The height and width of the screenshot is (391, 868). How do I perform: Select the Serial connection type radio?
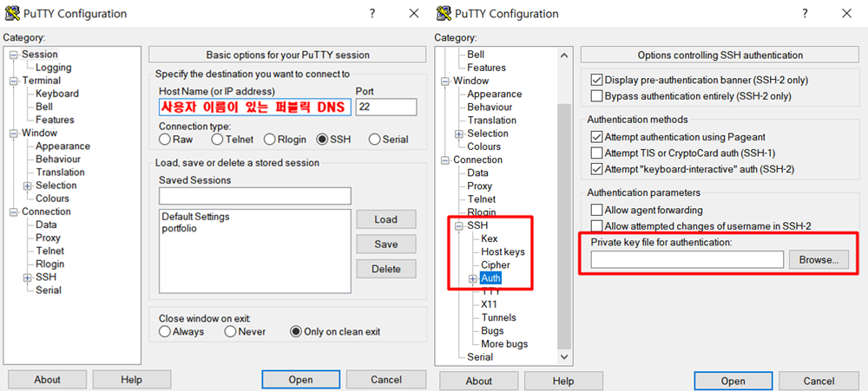374,140
